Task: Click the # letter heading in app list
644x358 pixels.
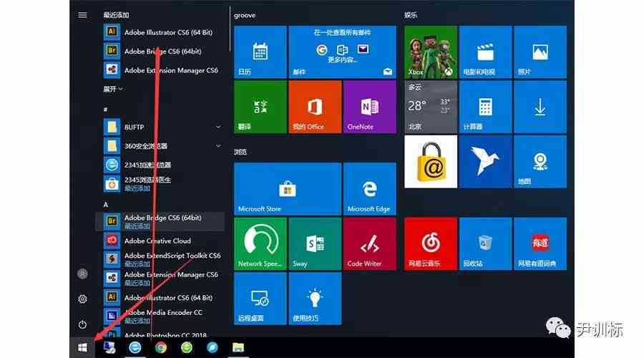Action: [106, 110]
